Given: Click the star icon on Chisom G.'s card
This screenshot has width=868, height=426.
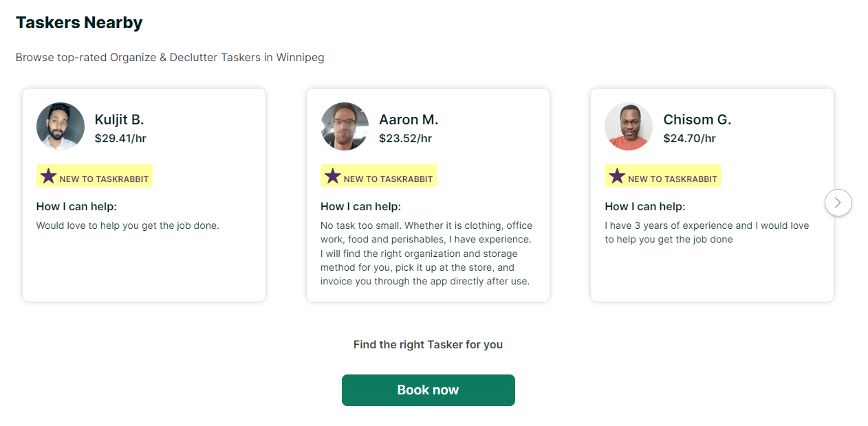Looking at the screenshot, I should tap(617, 176).
